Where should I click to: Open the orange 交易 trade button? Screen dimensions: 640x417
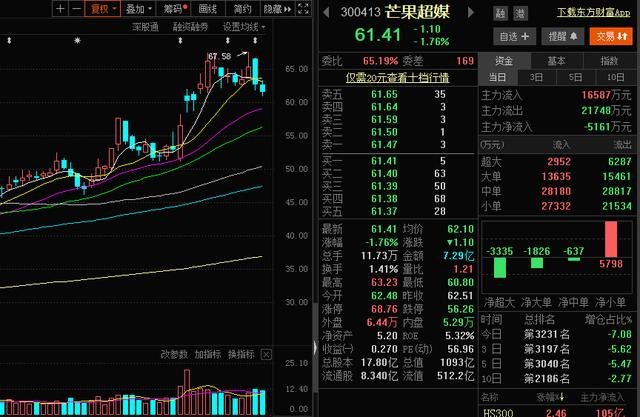(611, 37)
